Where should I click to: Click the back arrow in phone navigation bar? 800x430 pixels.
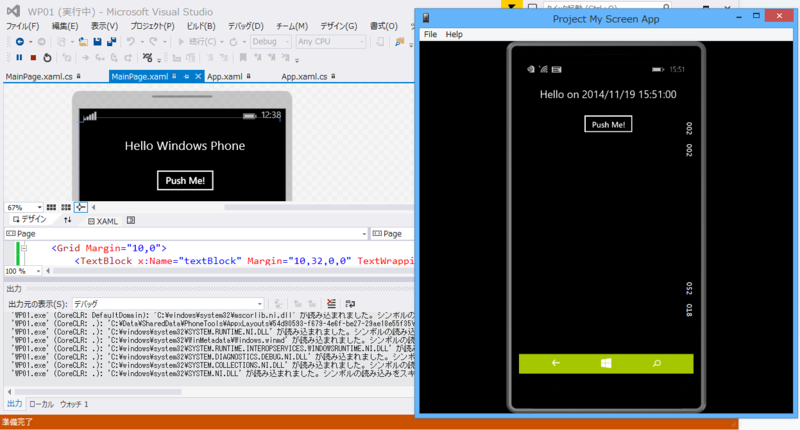[556, 363]
